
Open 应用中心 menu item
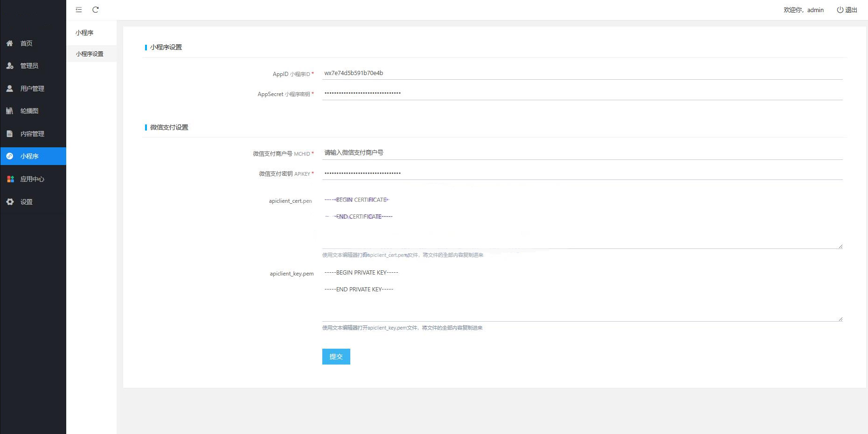pos(33,179)
